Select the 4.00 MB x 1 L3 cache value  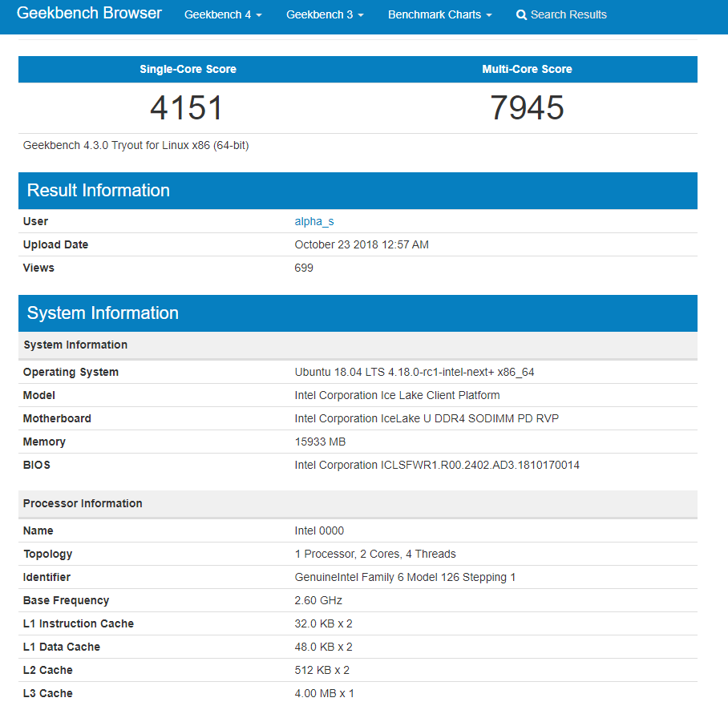tap(325, 693)
